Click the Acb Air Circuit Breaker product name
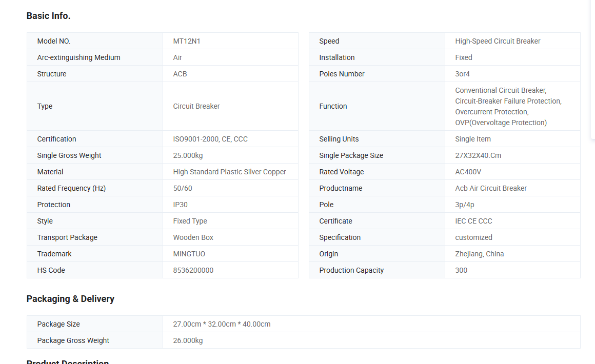The image size is (595, 364). (491, 188)
